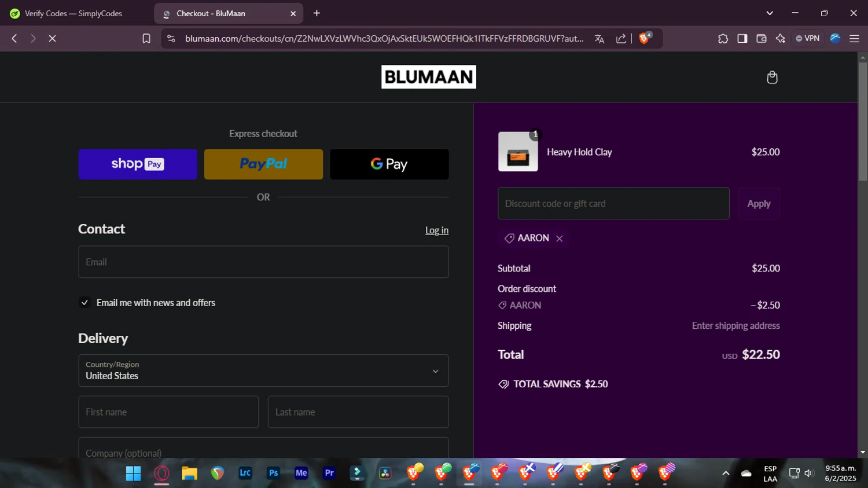Open the browser profile avatar

(835, 38)
